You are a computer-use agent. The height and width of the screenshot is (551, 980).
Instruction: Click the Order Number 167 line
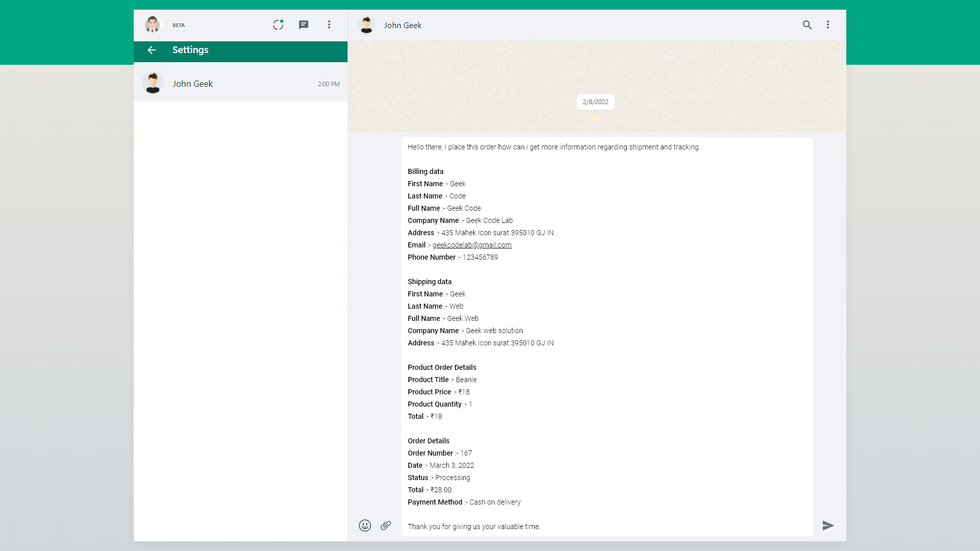(440, 453)
